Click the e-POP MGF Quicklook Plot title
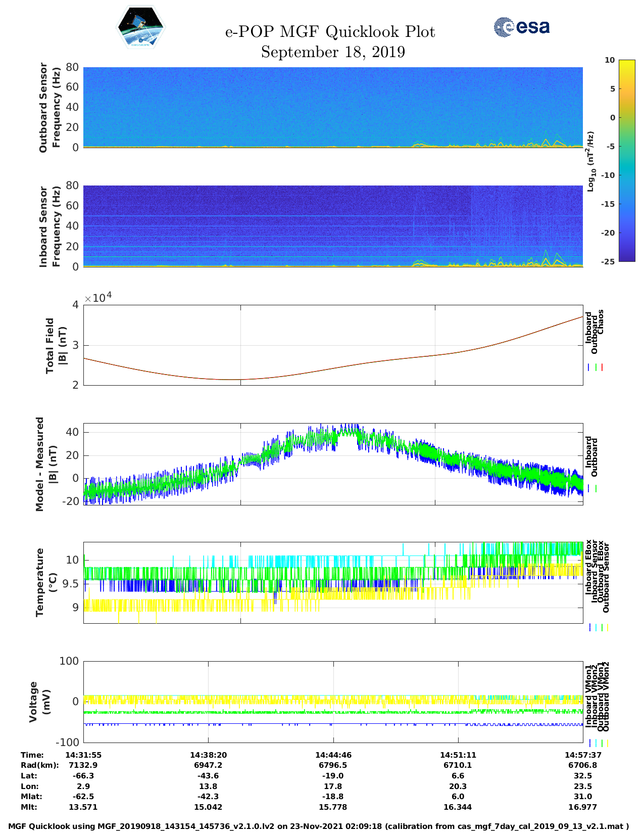Viewport: 644px width, 834px height. [330, 32]
